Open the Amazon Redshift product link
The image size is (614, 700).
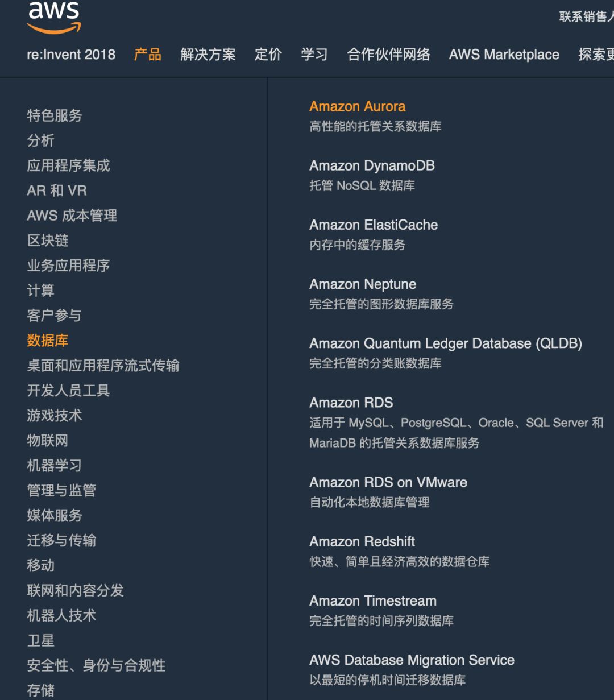coord(362,541)
